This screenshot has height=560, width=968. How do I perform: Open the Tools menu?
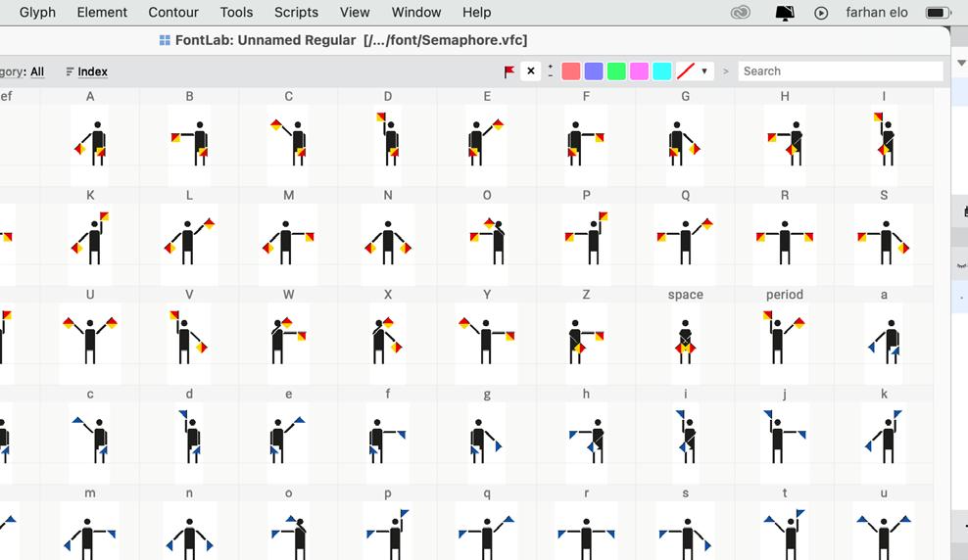coord(236,13)
